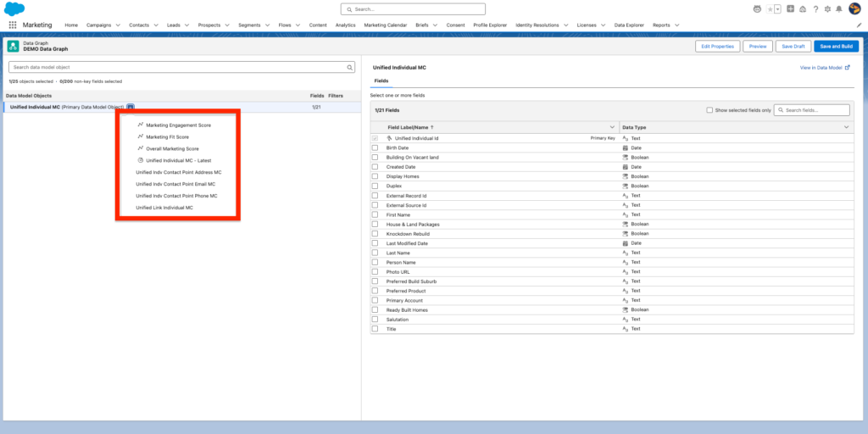Go to the Marketing Calendar nav tab
Image resolution: width=868 pixels, height=434 pixels.
[386, 25]
